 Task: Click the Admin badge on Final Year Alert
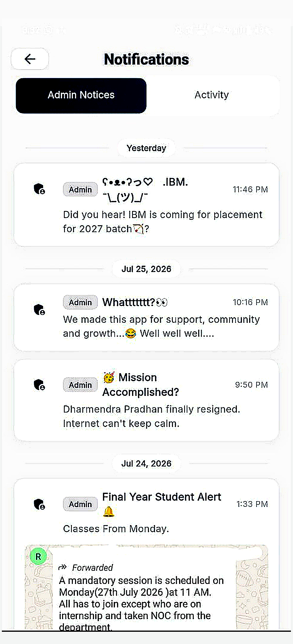point(80,504)
